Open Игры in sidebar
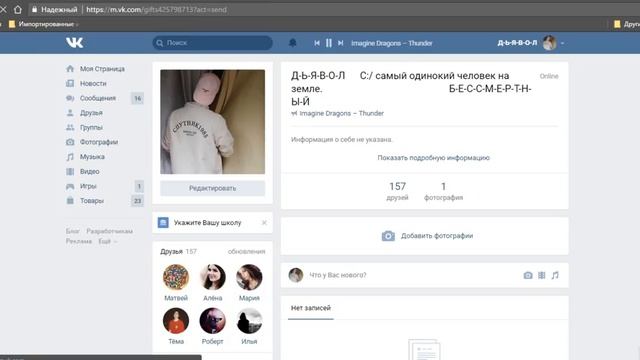 coord(88,187)
